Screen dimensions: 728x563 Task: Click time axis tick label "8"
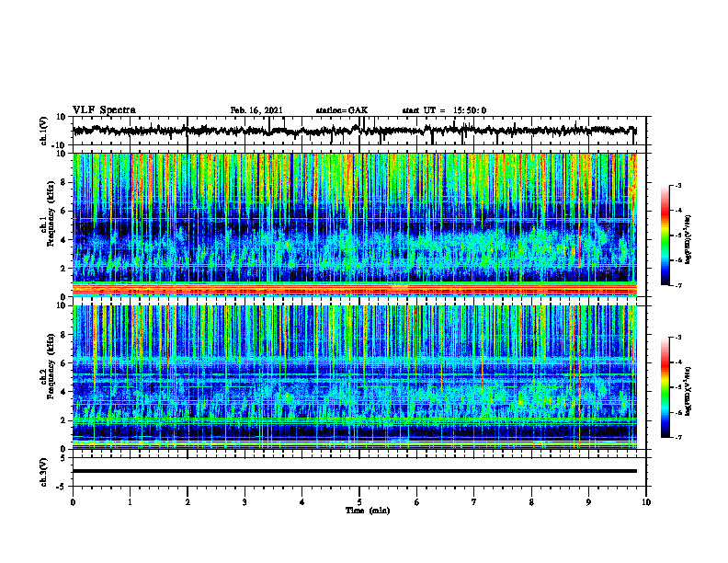click(x=531, y=502)
